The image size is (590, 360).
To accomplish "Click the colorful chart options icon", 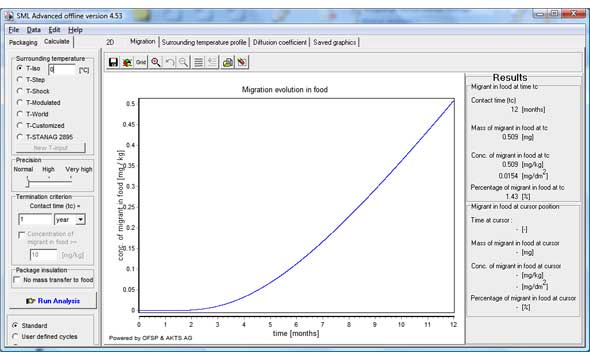I will tap(127, 62).
